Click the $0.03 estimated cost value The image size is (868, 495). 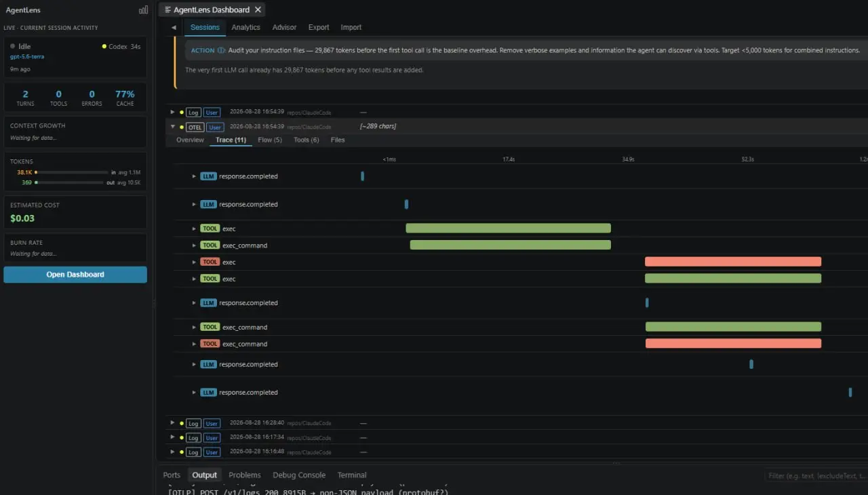22,218
